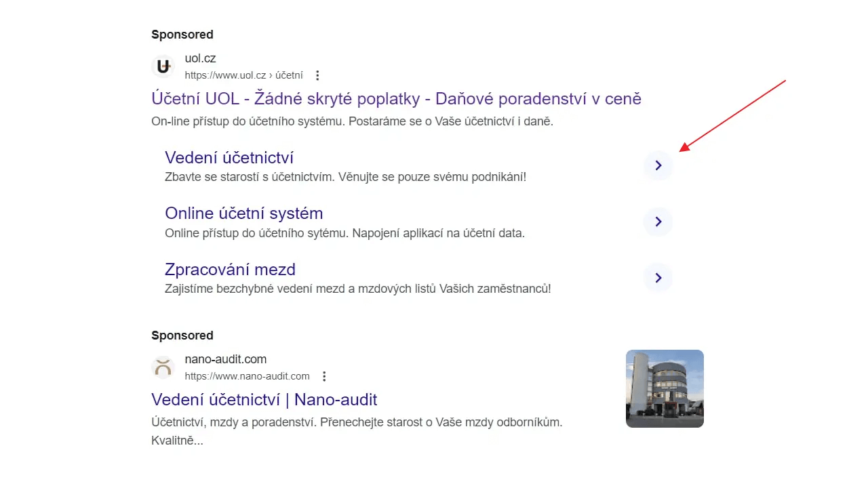Image resolution: width=868 pixels, height=488 pixels.
Task: Click the Sponsored label above nano-audit.com
Action: pos(182,335)
